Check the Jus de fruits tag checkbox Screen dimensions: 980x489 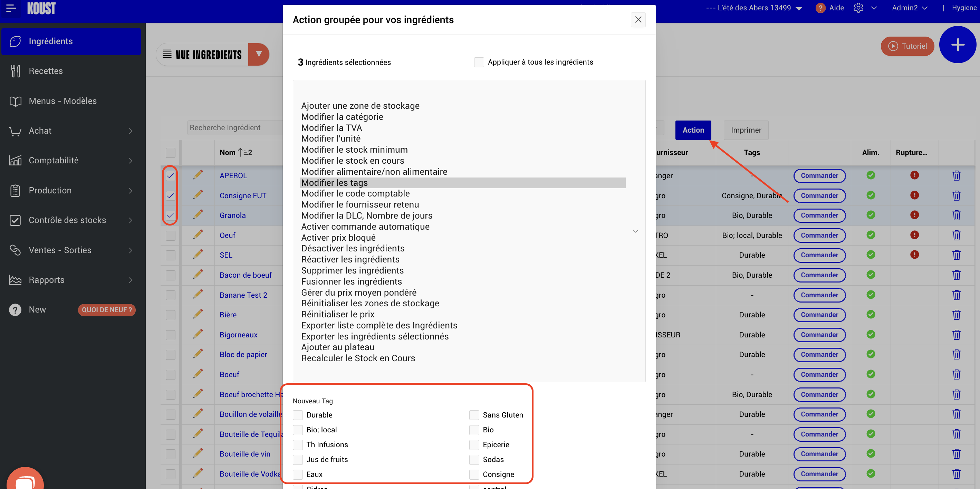tap(298, 459)
